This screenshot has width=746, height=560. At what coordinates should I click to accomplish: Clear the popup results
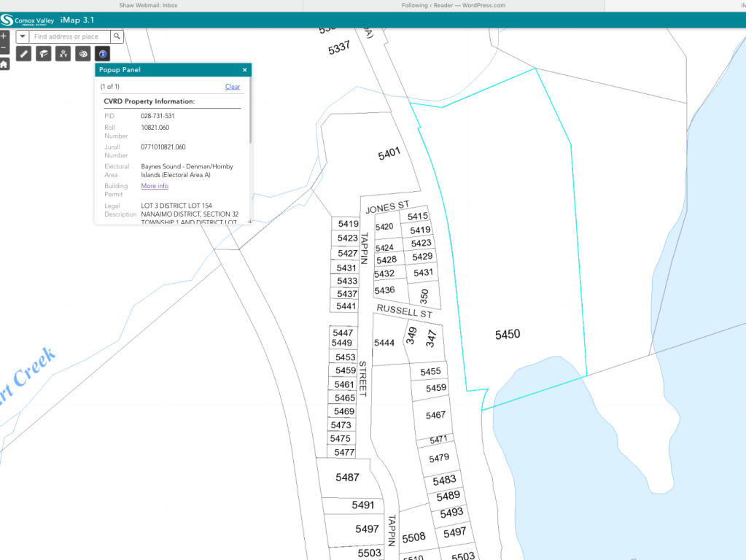tap(232, 87)
